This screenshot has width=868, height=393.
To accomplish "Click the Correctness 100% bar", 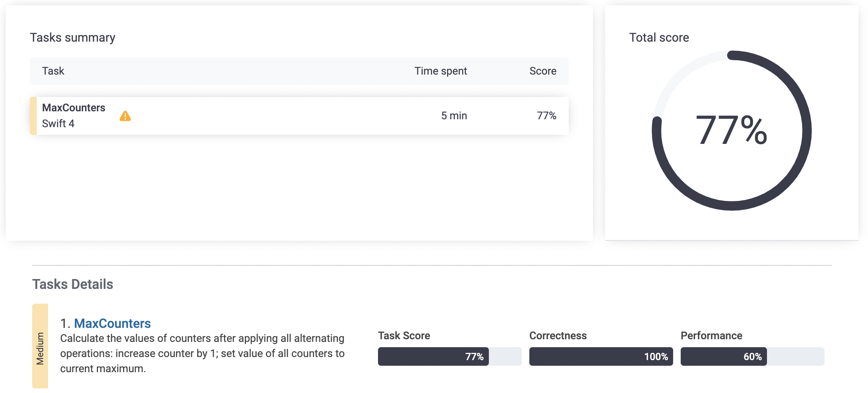I will (x=601, y=356).
